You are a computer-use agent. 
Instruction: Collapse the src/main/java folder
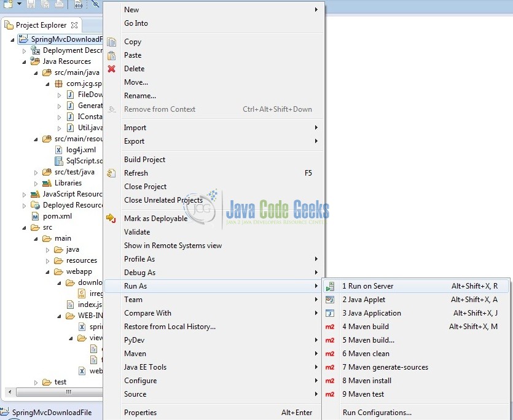click(36, 73)
